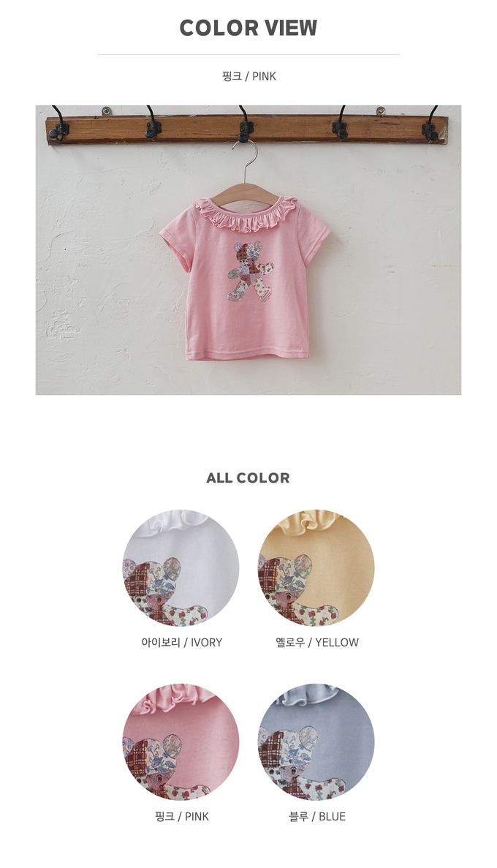Image resolution: width=497 pixels, height=868 pixels.
Task: Select the Pink color swatch circle
Action: point(181,742)
